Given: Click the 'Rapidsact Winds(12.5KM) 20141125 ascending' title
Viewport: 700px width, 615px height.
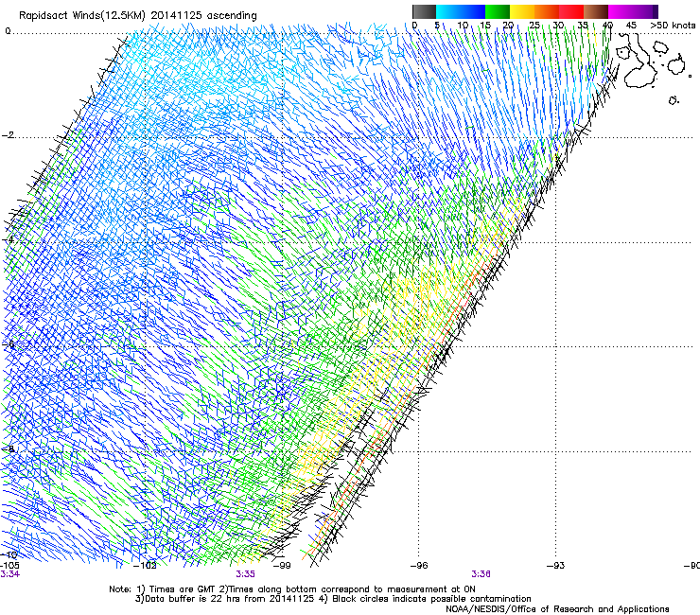Looking at the screenshot, I should click(x=138, y=16).
